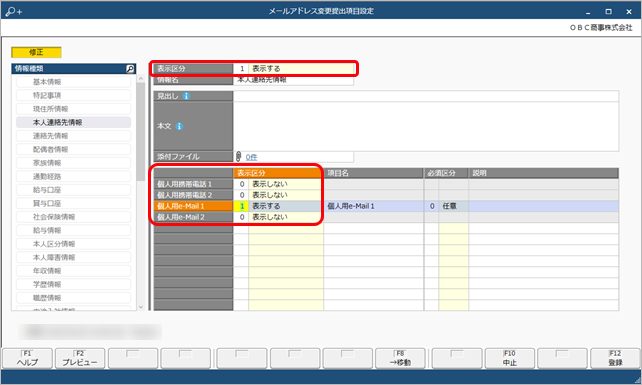The image size is (642, 385).
Task: Click the magnifier icon in the 情報種類 header
Action: 130,69
